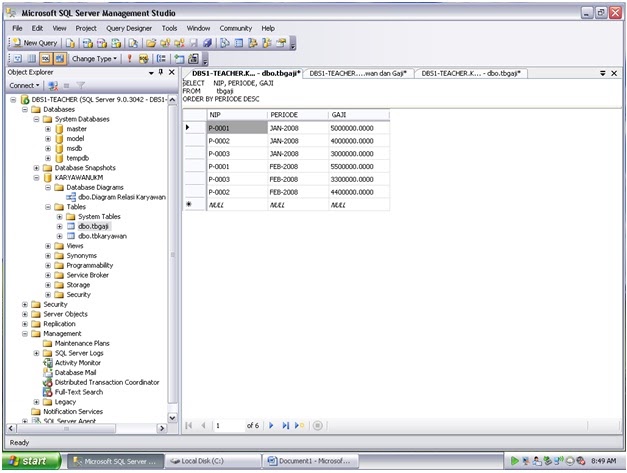Click the Move Next record arrow
Screen dimensions: 627x473
pyautogui.click(x=272, y=425)
